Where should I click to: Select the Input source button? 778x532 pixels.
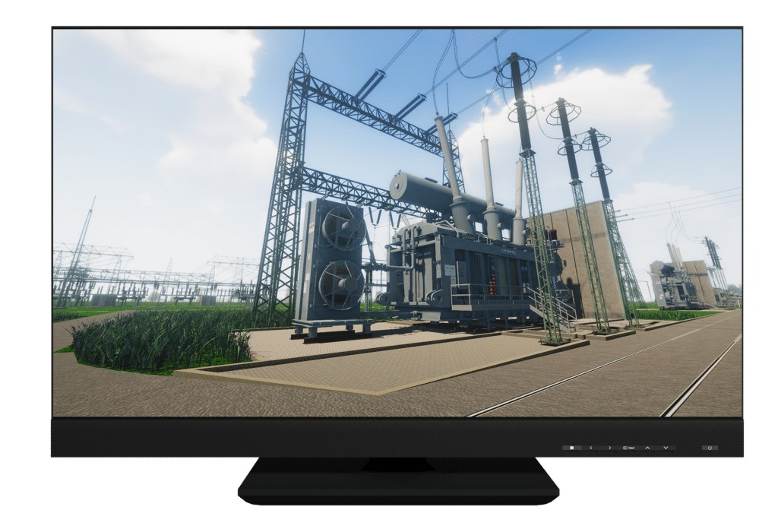point(628,448)
